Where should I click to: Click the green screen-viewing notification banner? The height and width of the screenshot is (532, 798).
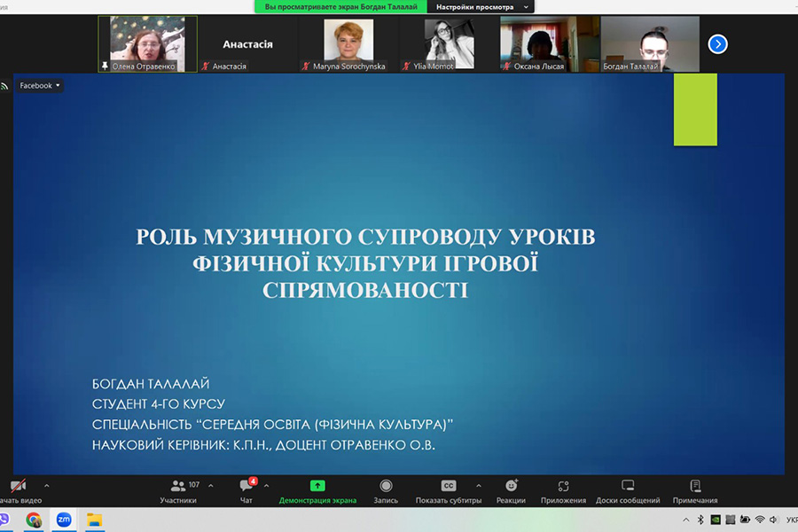pyautogui.click(x=340, y=6)
